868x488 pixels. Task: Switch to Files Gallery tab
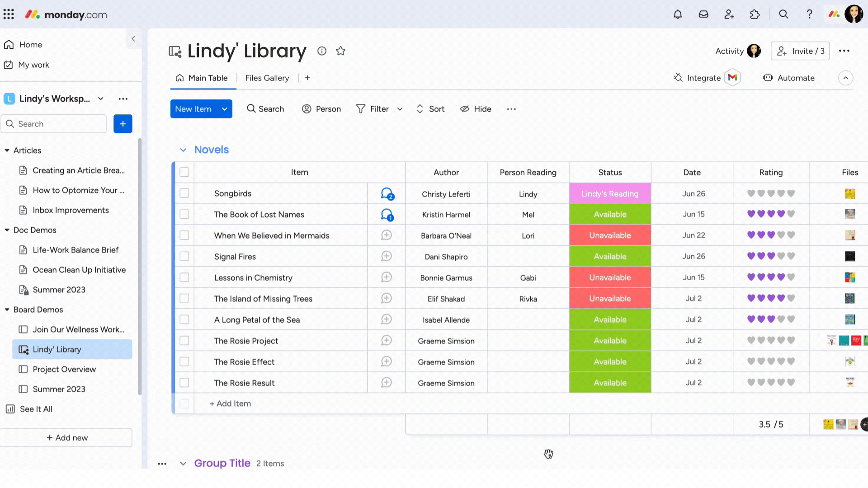tap(267, 78)
